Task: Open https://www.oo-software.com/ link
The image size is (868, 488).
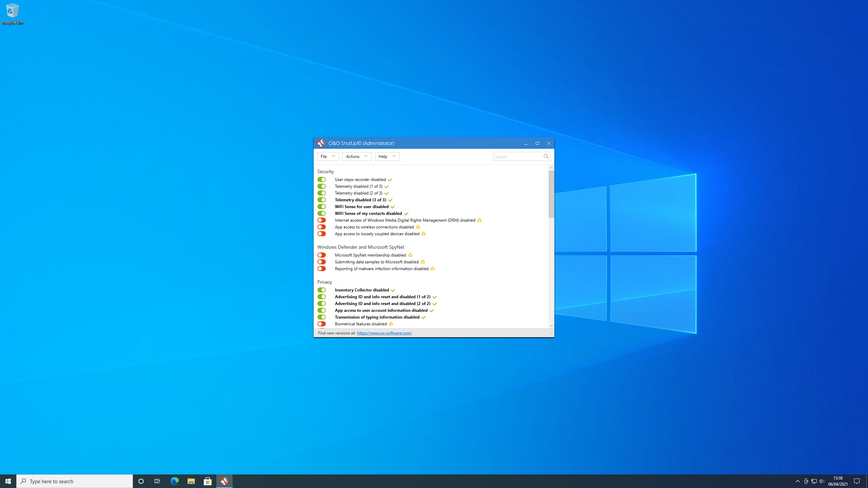Action: coord(384,333)
